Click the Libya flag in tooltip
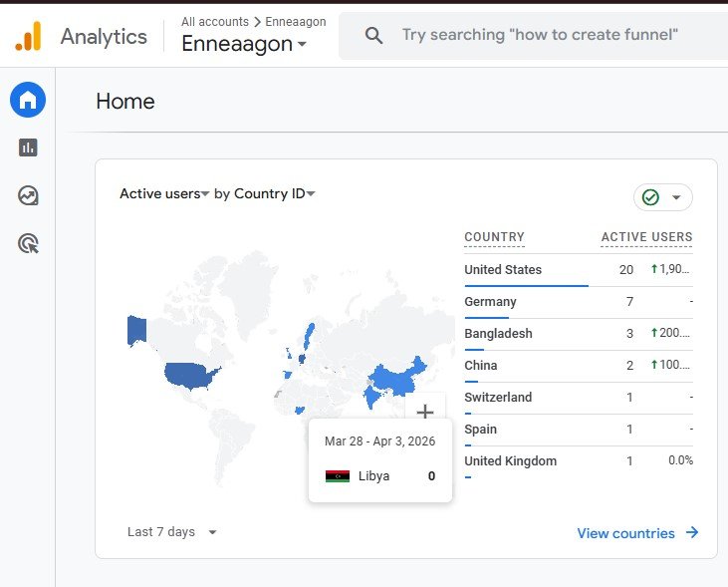The image size is (728, 587). click(338, 476)
